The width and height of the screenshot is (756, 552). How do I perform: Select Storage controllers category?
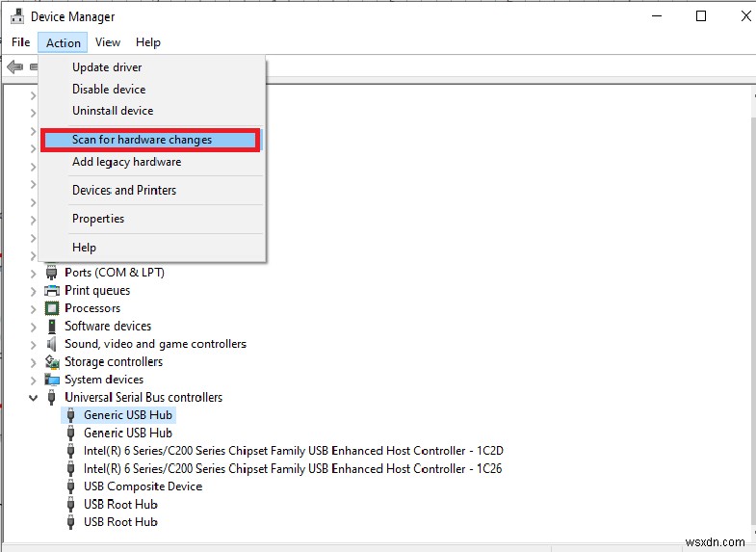pos(114,361)
